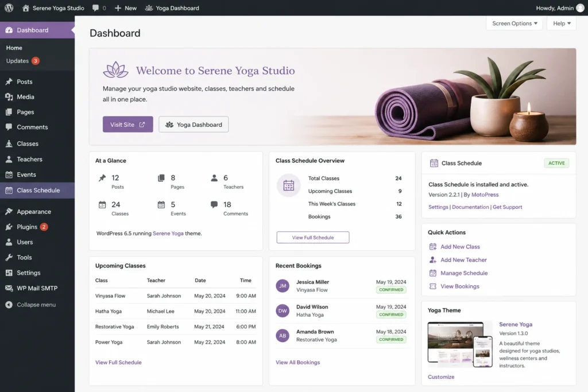The image size is (588, 392).
Task: Click the Collapse menu arrow icon
Action: click(9, 304)
